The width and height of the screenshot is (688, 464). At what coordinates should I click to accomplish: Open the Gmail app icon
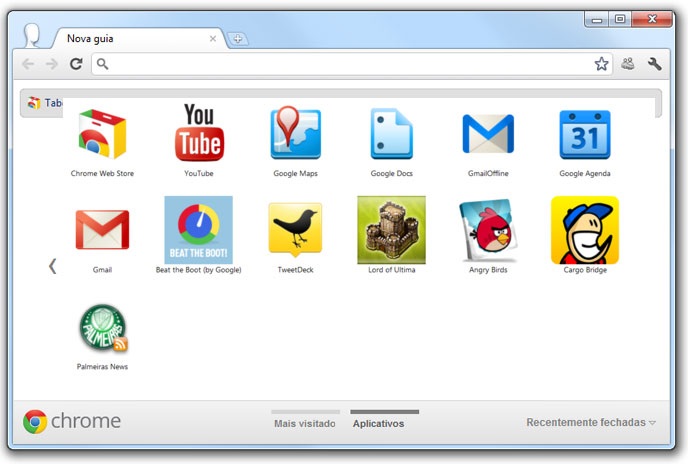coord(102,230)
